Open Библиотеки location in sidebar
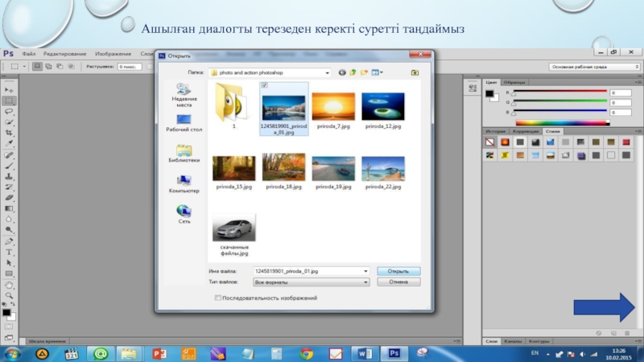 coord(184,153)
